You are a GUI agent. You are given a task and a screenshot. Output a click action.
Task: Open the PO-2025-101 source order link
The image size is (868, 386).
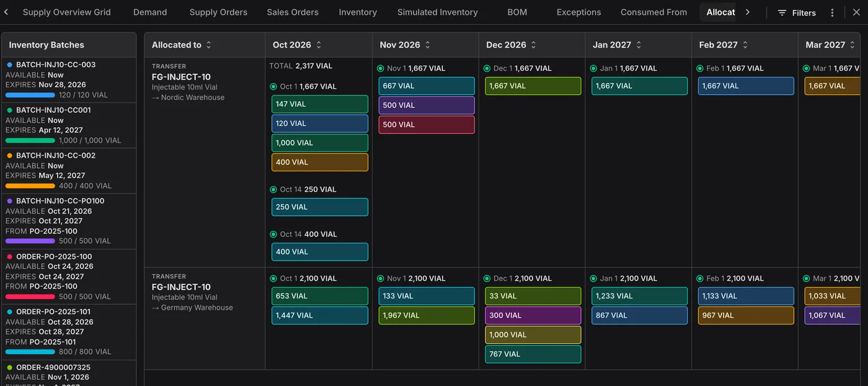[x=54, y=342]
